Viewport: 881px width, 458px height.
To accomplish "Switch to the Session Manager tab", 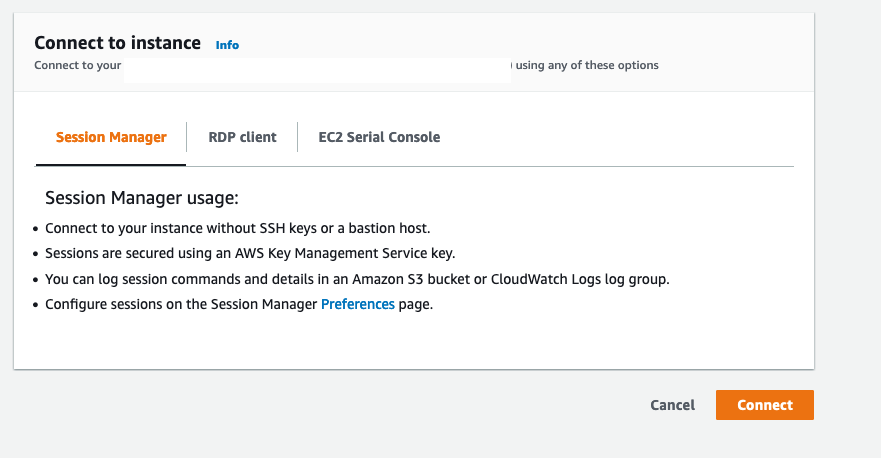I will (x=111, y=137).
